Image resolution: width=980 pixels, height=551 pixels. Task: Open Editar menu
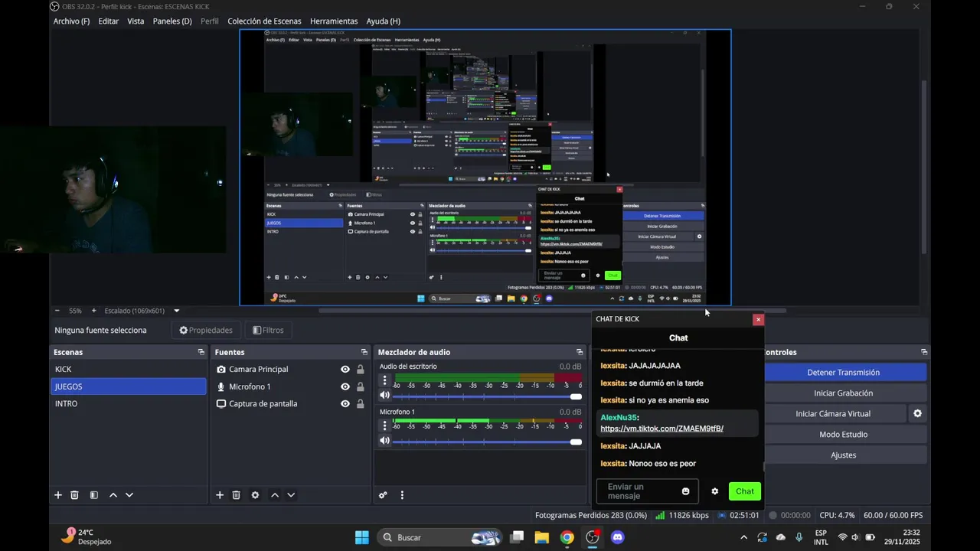(109, 21)
